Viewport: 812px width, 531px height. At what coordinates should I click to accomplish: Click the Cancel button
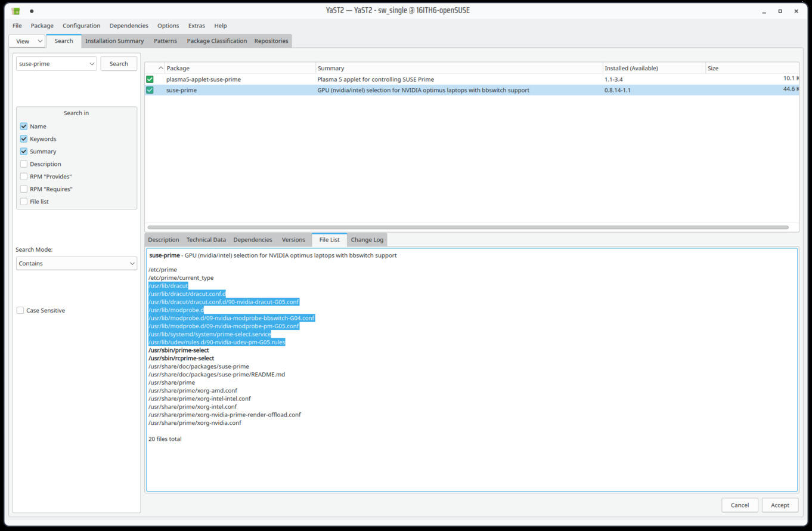point(740,505)
